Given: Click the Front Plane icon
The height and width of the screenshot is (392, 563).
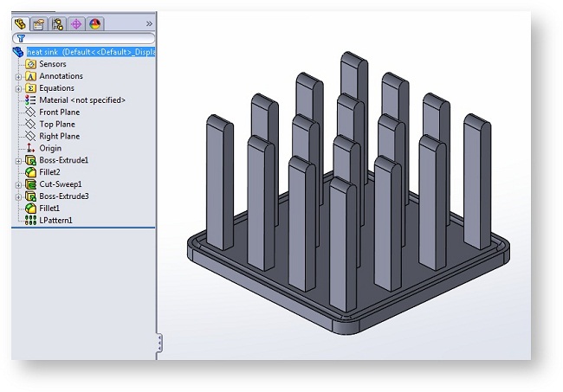Looking at the screenshot, I should pos(30,112).
